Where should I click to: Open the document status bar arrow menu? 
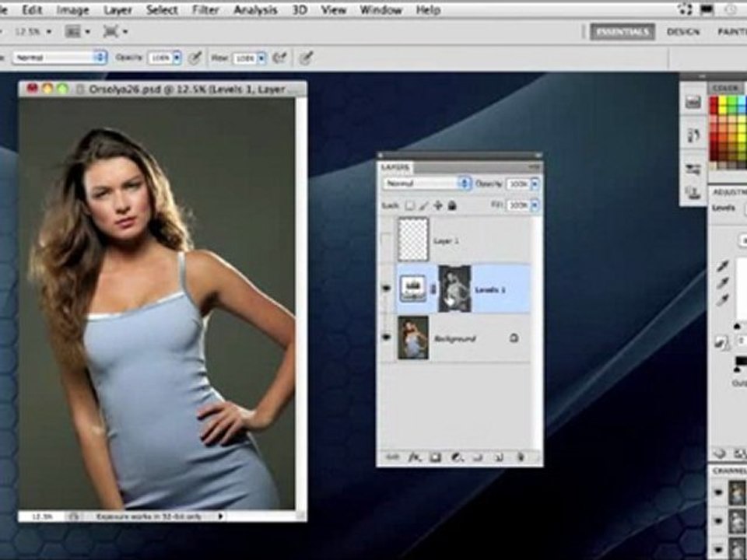(x=220, y=516)
